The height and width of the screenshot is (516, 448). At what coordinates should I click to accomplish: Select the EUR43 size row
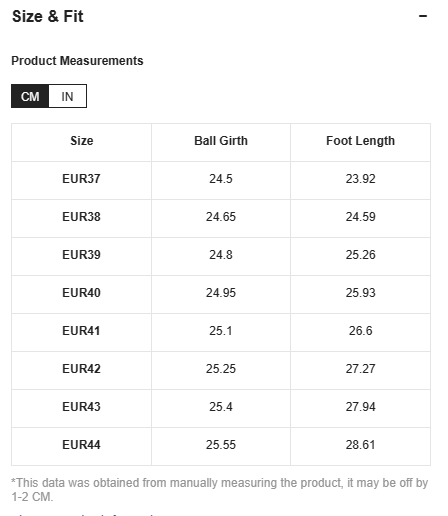coord(221,408)
